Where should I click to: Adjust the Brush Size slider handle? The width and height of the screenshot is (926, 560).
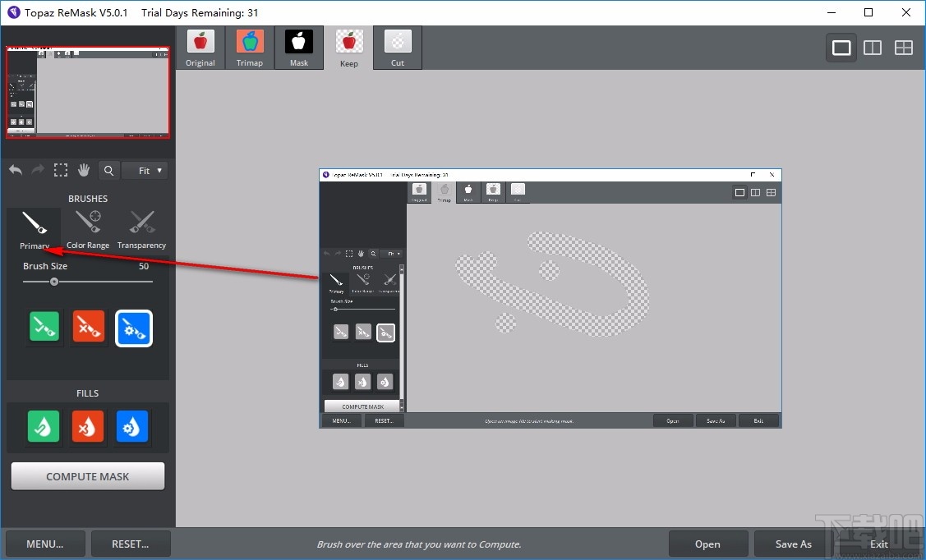[54, 282]
